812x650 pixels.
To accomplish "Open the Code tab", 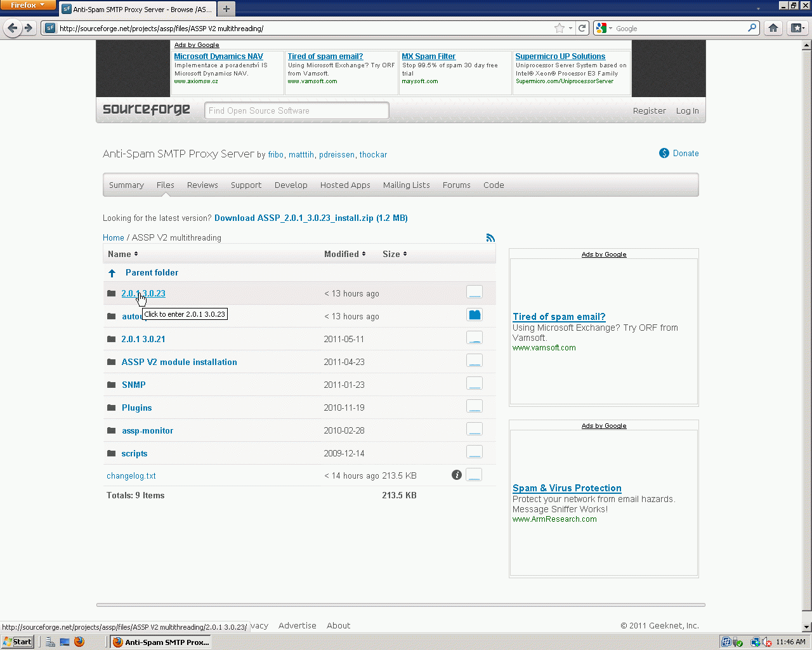I will tap(494, 185).
